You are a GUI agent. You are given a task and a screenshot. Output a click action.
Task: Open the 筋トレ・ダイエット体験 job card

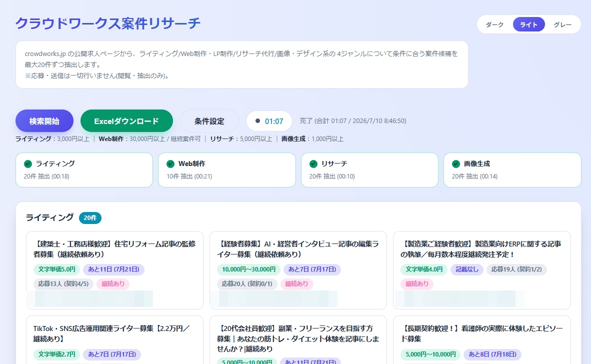(x=298, y=340)
